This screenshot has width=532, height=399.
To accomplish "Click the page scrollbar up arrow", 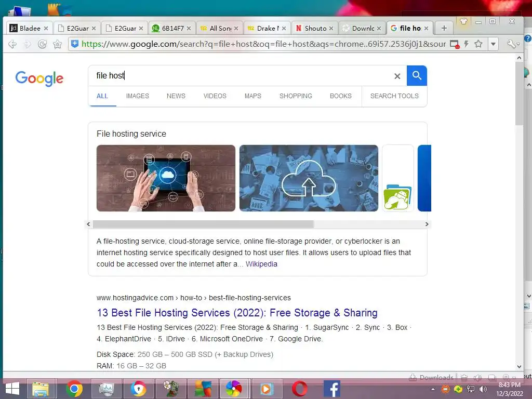I will [x=519, y=58].
